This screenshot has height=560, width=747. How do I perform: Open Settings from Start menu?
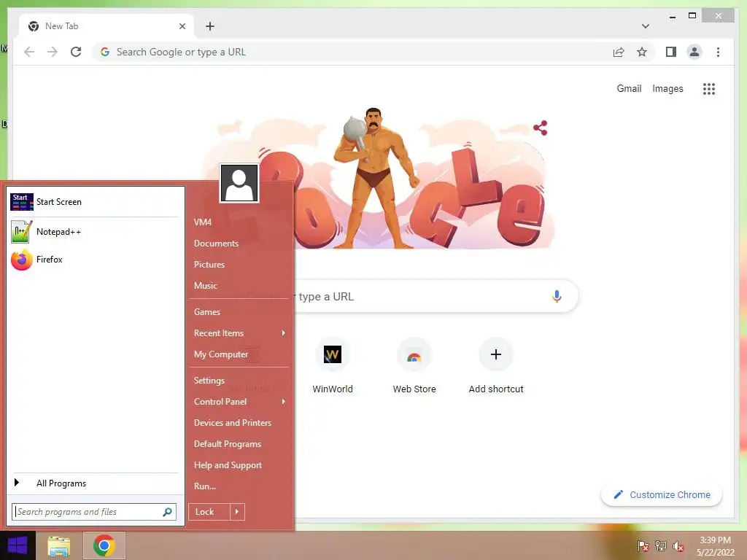209,381
